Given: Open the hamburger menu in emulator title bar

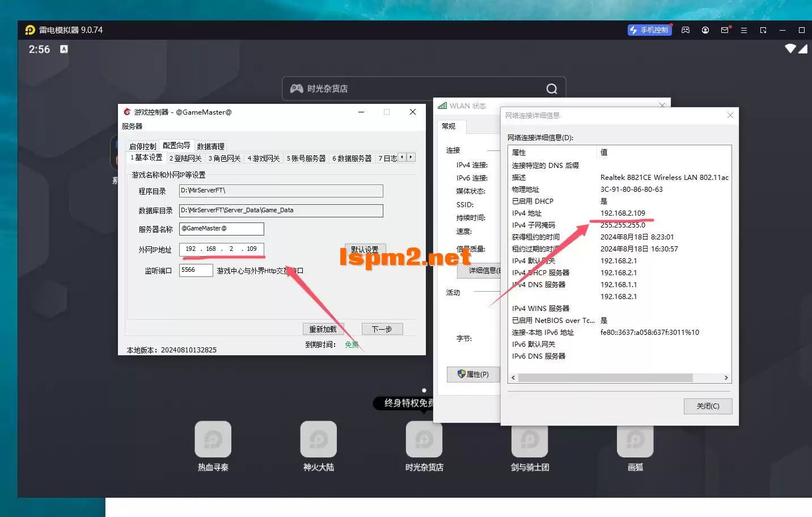Looking at the screenshot, I should (744, 30).
